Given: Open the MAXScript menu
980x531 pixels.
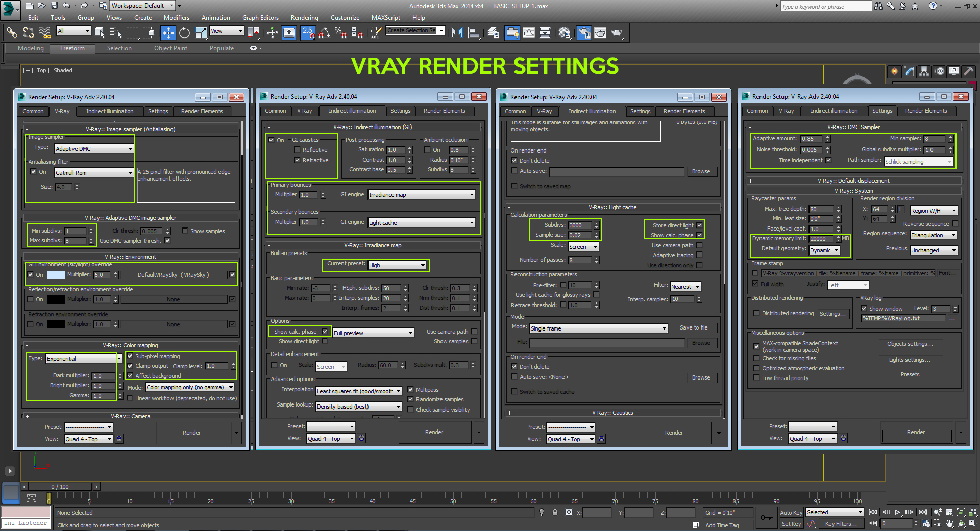Looking at the screenshot, I should click(x=386, y=18).
